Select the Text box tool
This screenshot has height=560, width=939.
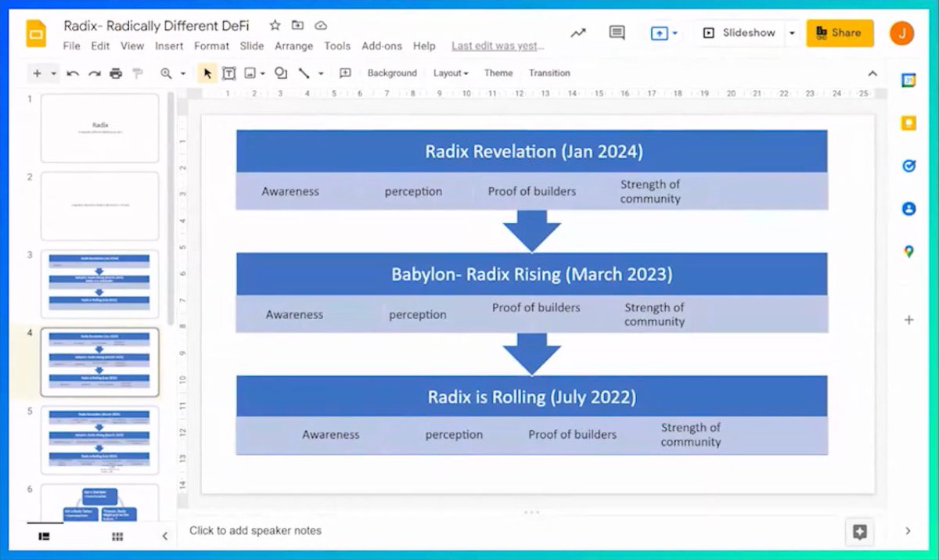pos(228,74)
